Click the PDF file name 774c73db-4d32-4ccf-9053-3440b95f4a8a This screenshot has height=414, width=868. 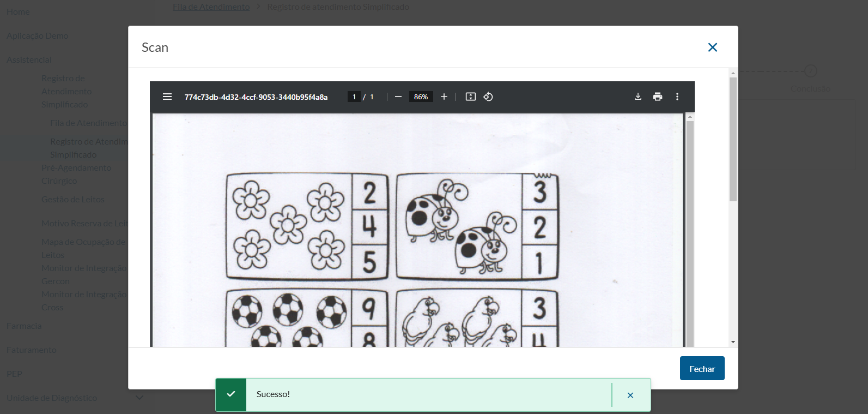pos(256,97)
